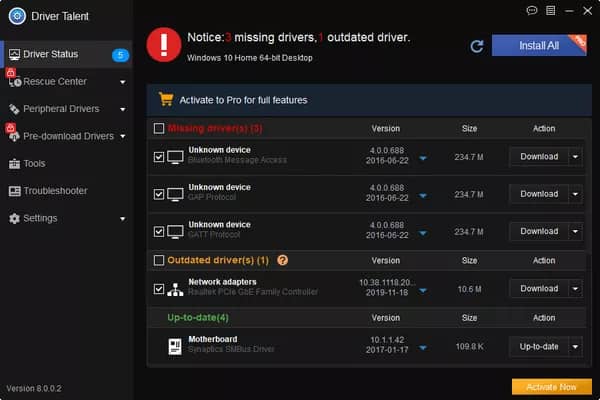The width and height of the screenshot is (600, 400).
Task: Click the Peripheral Drivers sidebar icon
Action: click(14, 109)
